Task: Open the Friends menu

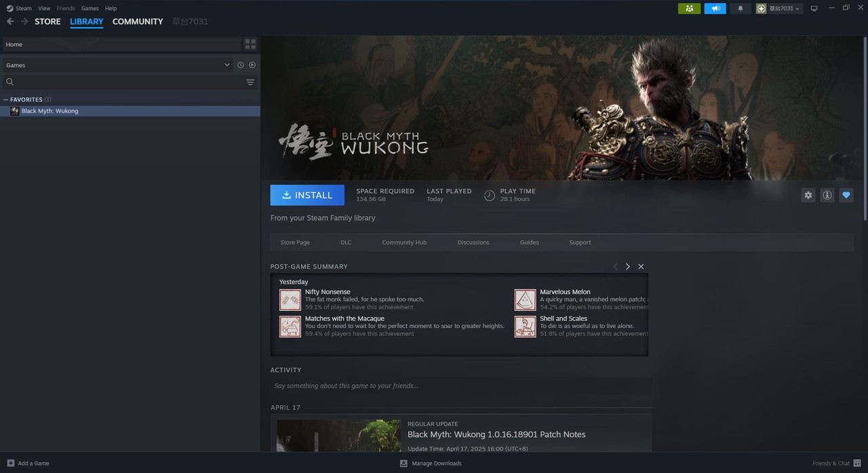Action: (x=66, y=8)
